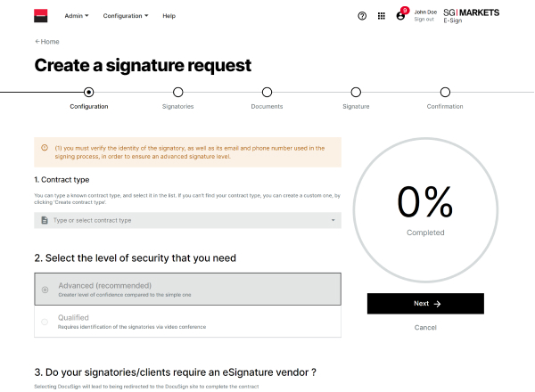Open the apps grid icon
The height and width of the screenshot is (392, 535).
coord(382,16)
